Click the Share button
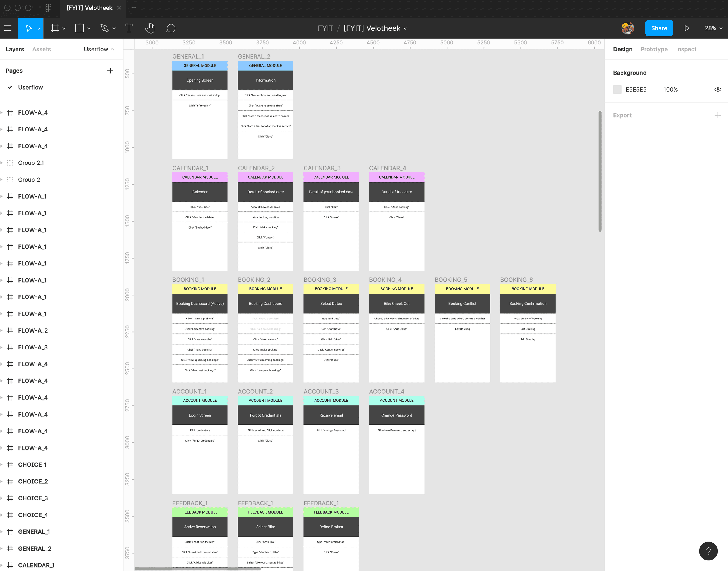This screenshot has width=728, height=571. coord(658,28)
